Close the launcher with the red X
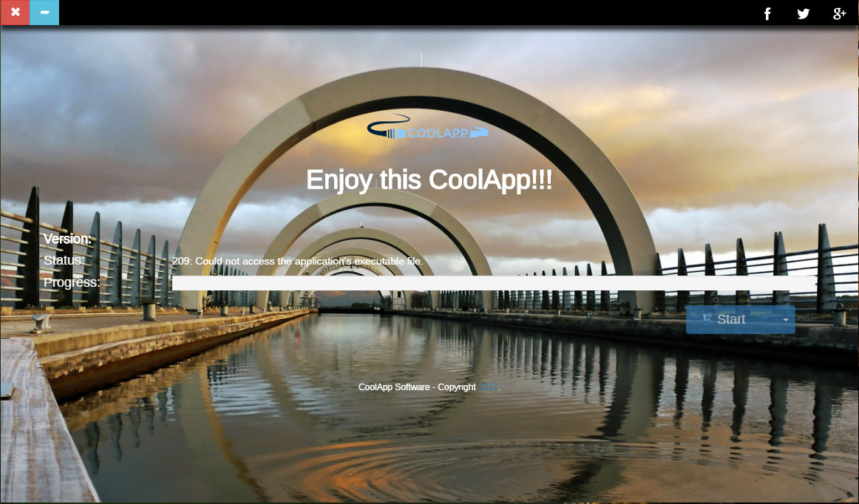This screenshot has width=859, height=504. point(15,13)
